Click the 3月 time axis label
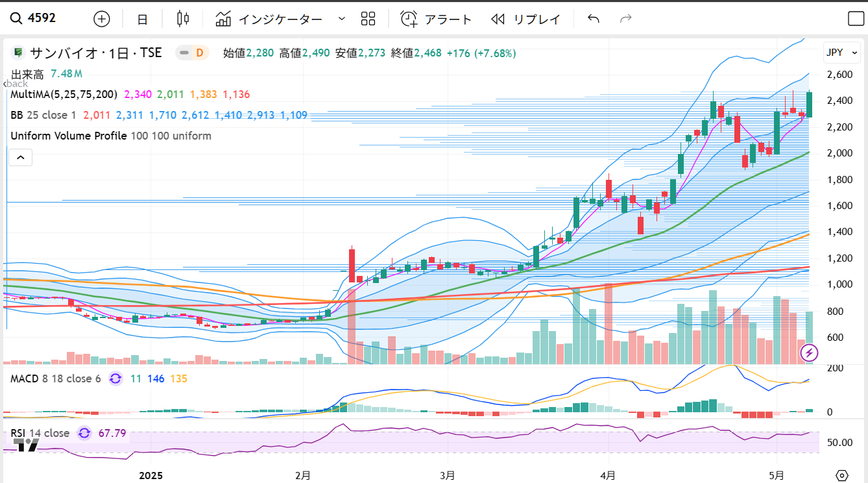 click(x=448, y=475)
